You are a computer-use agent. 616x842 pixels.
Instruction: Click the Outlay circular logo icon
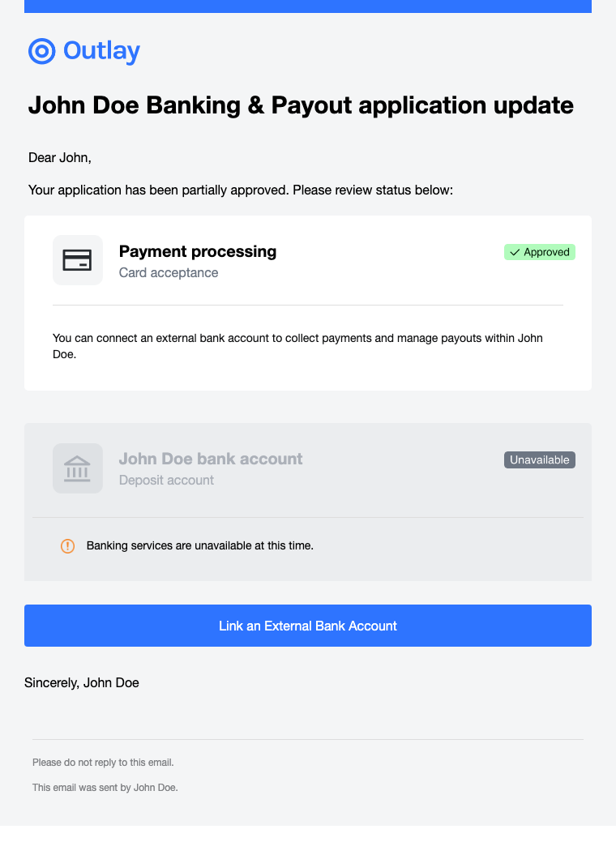tap(41, 51)
